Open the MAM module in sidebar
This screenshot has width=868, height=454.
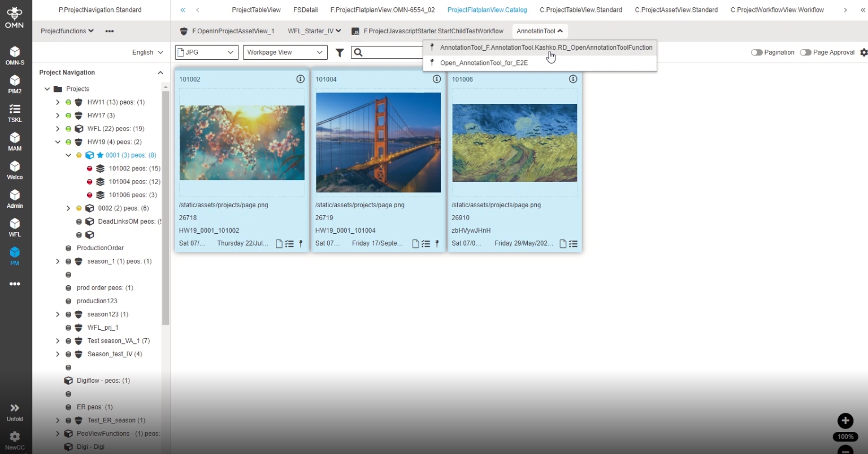point(15,141)
